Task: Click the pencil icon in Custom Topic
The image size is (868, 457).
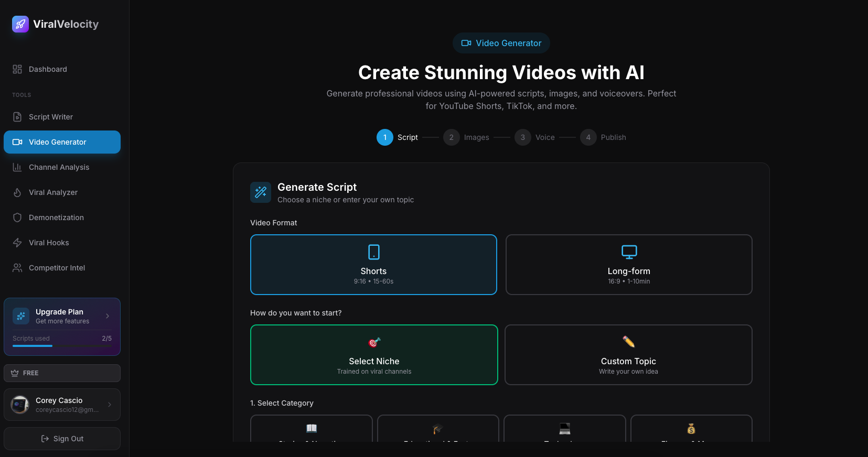Action: point(629,342)
